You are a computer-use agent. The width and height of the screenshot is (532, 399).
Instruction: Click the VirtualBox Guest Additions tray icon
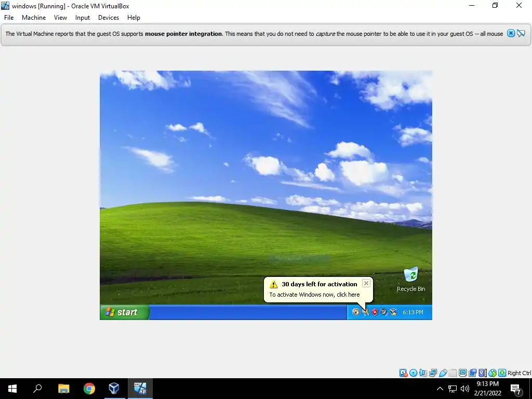[x=393, y=312]
